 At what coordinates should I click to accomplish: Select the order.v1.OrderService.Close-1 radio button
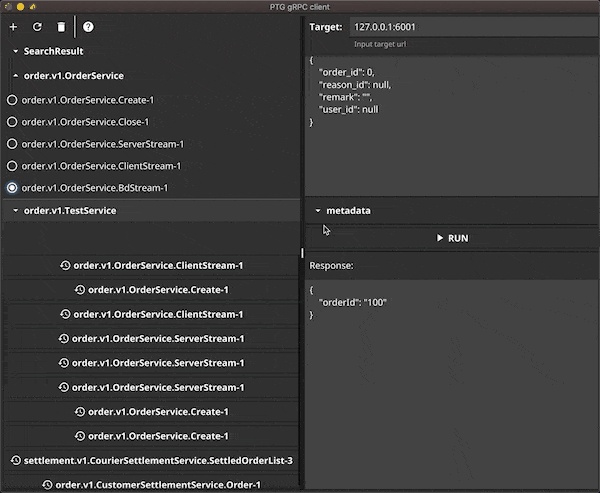(x=12, y=122)
